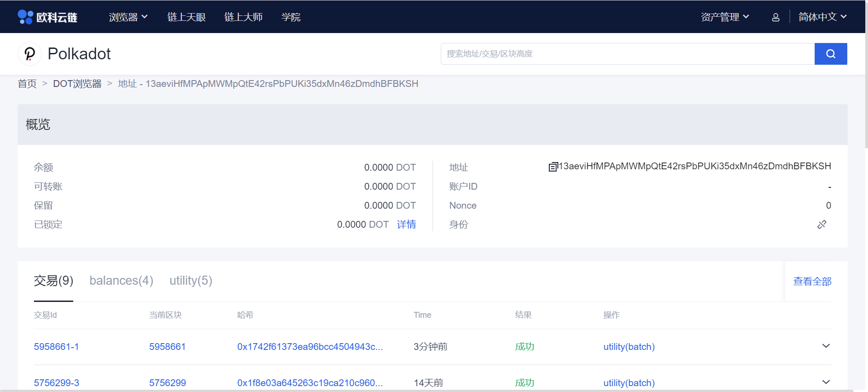Focus the address/transaction/block search field
Viewport: 868px width, 392px height.
(x=627, y=54)
